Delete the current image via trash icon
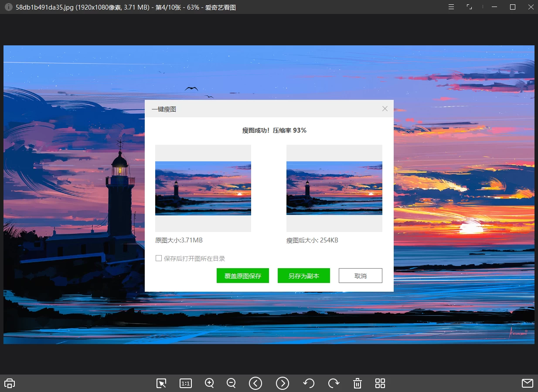Image resolution: width=538 pixels, height=392 pixels. pos(357,383)
